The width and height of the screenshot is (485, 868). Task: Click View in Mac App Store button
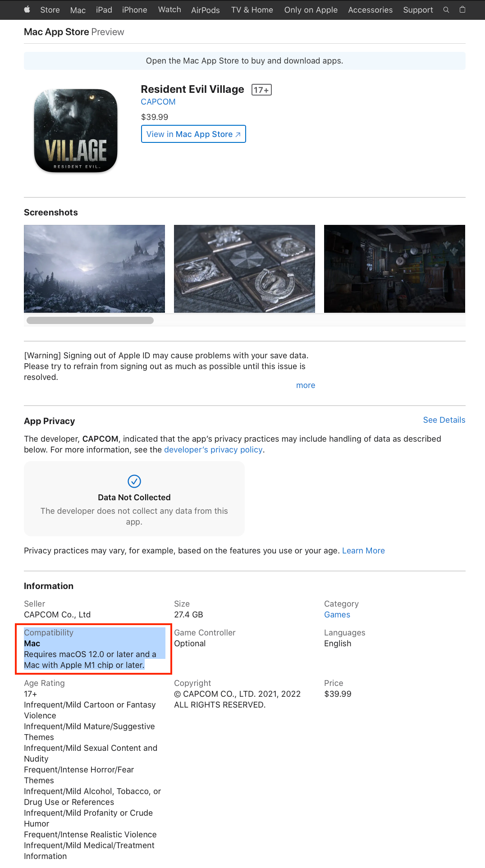[193, 134]
